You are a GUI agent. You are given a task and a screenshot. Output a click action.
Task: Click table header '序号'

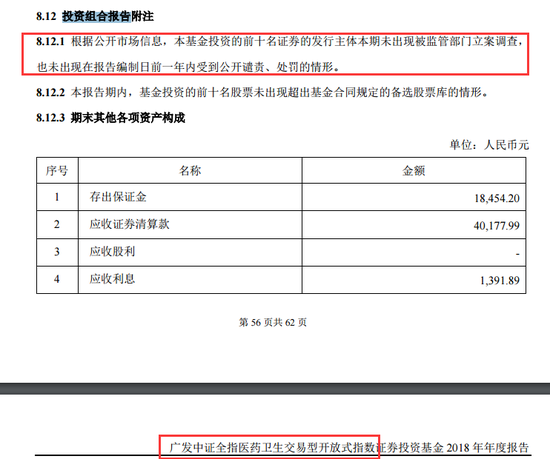click(57, 171)
